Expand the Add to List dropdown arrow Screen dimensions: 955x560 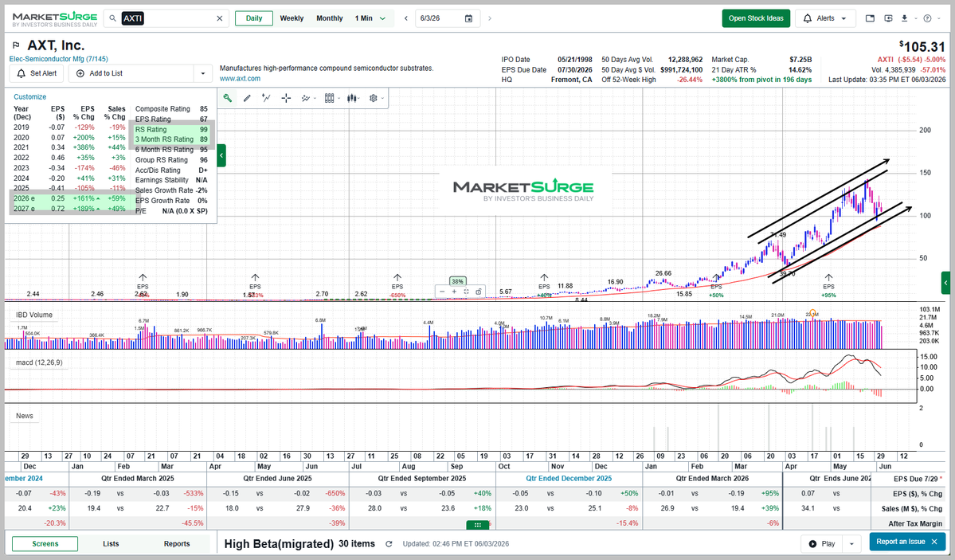tap(203, 74)
